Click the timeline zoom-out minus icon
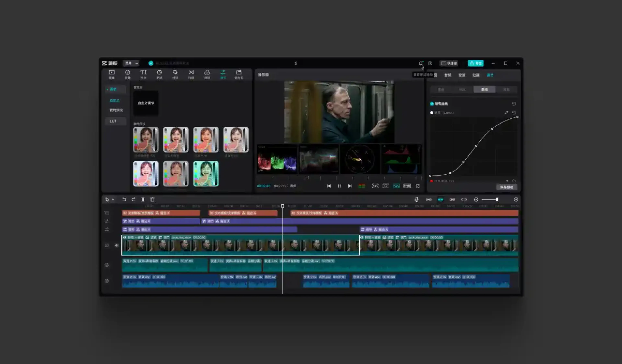Screen dimensions: 622x364 click(476, 199)
